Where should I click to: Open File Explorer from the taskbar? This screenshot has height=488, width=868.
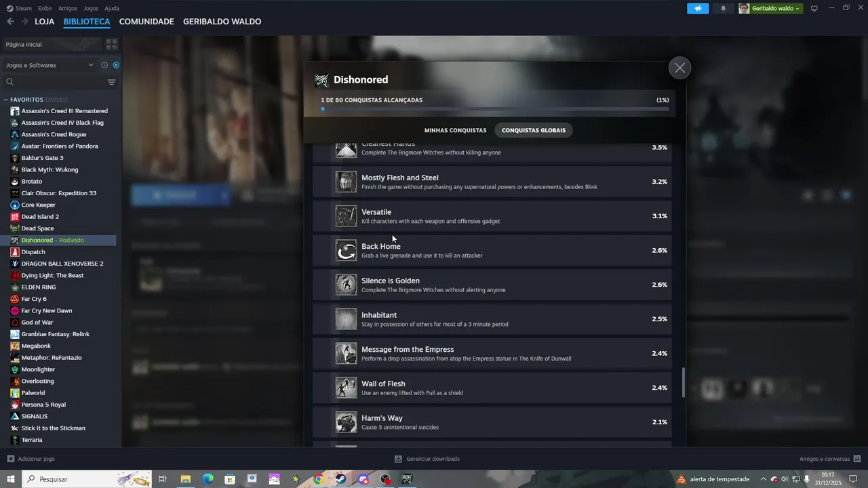185,479
